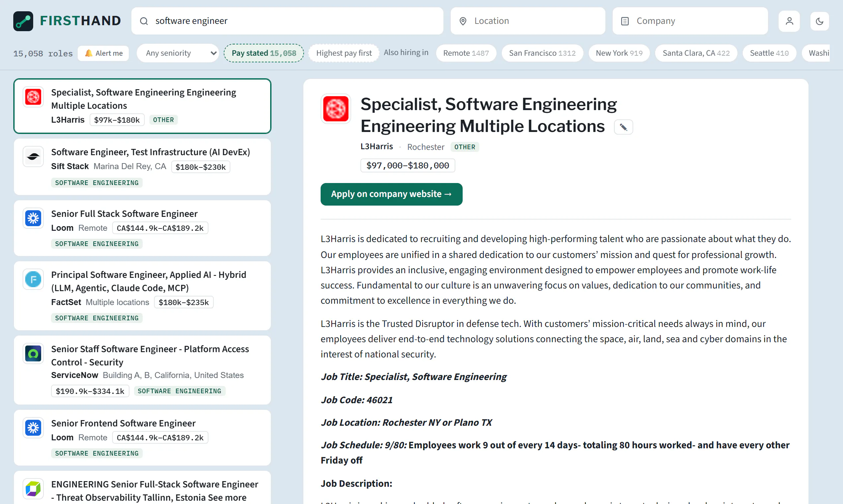Open Senior Frontend Software Engineer listing
The image size is (843, 504).
tap(142, 437)
